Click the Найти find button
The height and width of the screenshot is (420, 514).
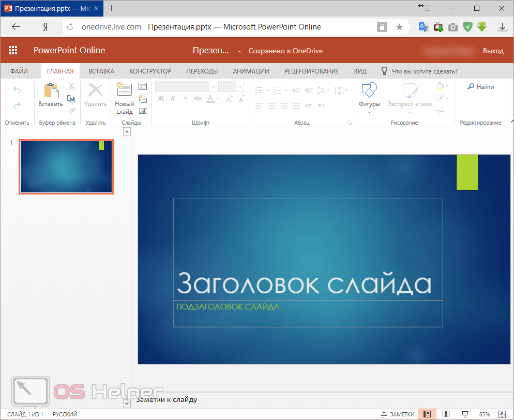480,86
